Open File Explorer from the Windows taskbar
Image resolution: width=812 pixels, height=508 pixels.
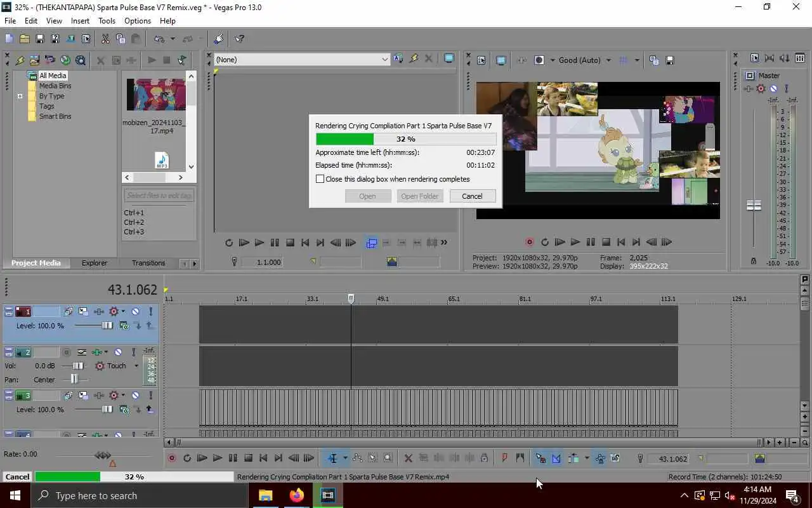click(x=265, y=495)
